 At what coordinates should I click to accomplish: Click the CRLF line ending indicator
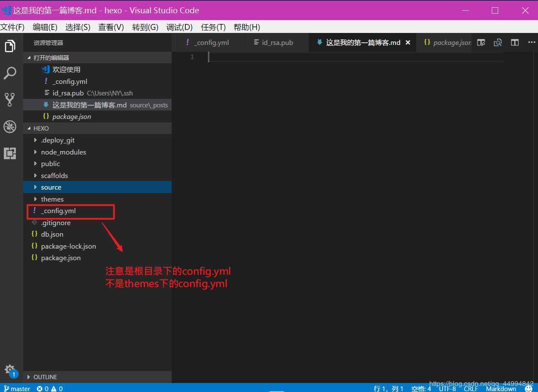(x=471, y=389)
